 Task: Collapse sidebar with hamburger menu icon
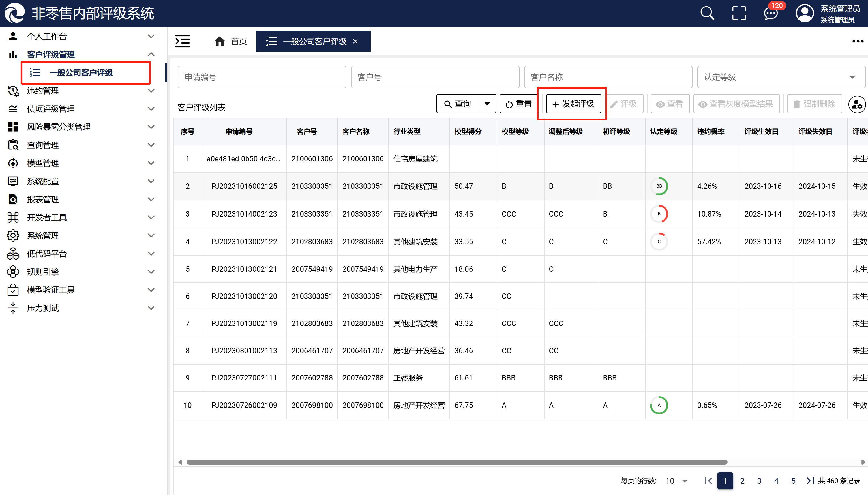(183, 42)
